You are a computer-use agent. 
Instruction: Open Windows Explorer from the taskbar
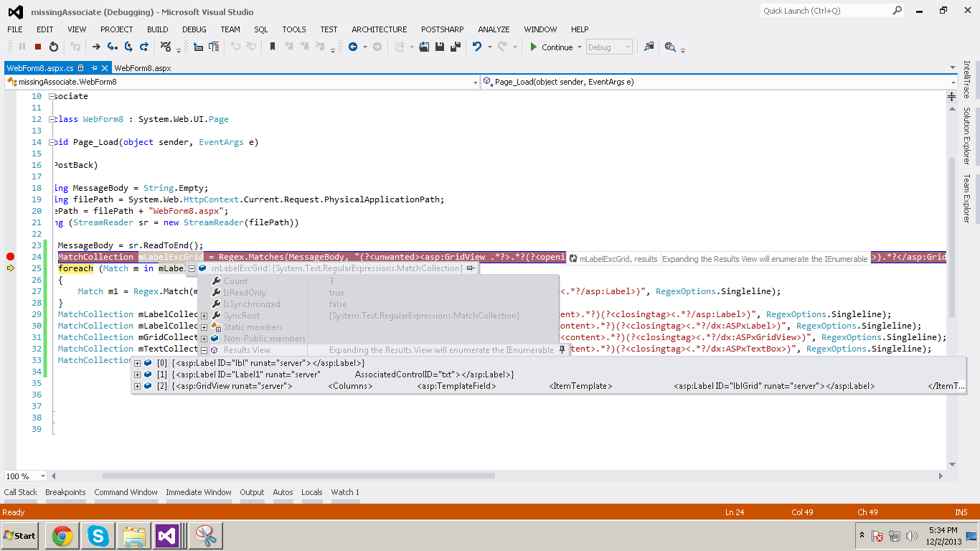(134, 535)
